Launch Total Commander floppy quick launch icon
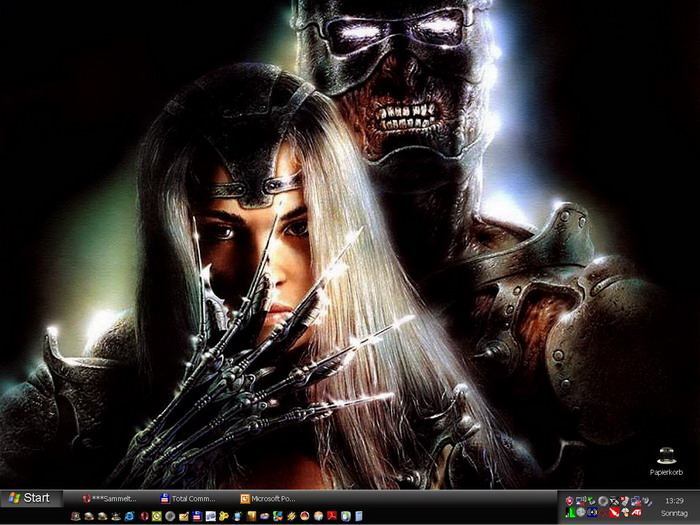Screen dimensions: 700x525 click(197, 517)
